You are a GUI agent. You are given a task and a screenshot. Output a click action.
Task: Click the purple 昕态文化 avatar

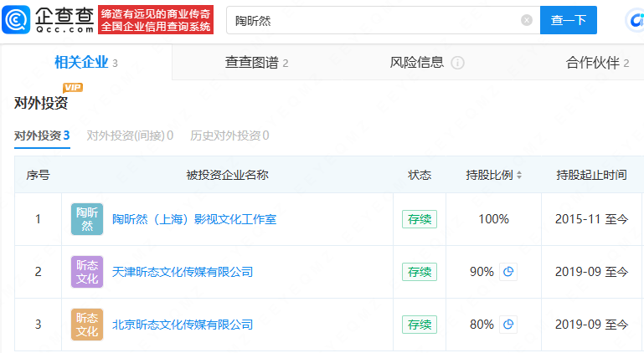87,272
